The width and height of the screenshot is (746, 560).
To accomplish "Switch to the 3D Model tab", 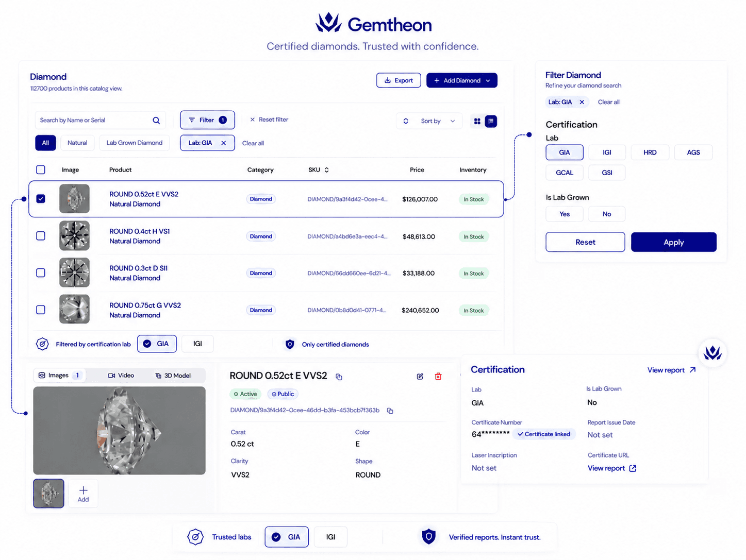I will click(173, 376).
